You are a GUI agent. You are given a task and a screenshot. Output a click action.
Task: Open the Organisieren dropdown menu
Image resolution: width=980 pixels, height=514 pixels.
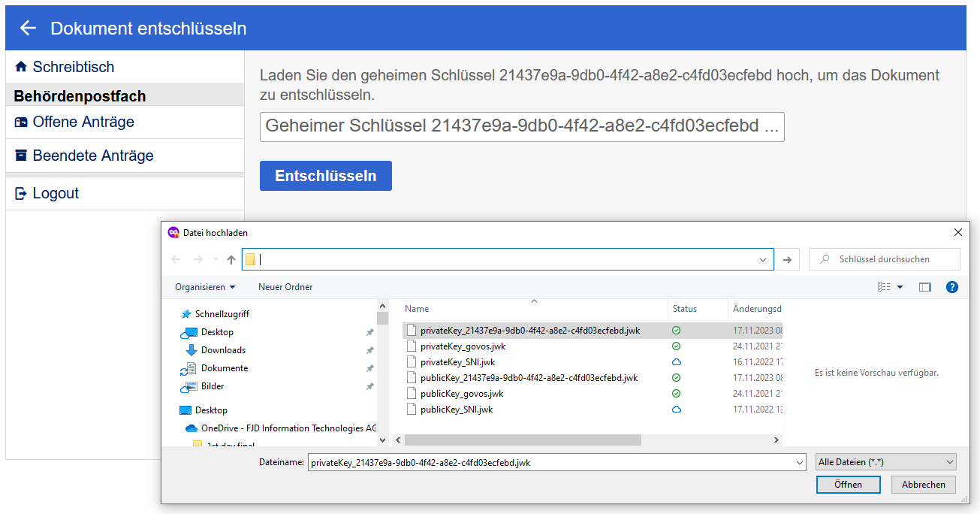(204, 287)
